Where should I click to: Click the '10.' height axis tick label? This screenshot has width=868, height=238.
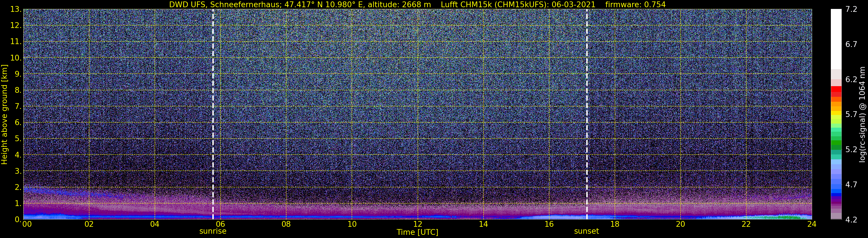click(x=16, y=58)
